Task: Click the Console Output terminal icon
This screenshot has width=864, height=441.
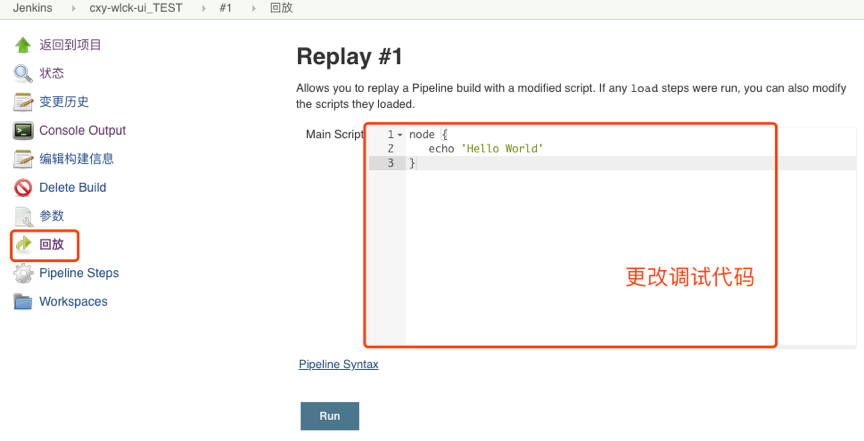Action: (23, 130)
